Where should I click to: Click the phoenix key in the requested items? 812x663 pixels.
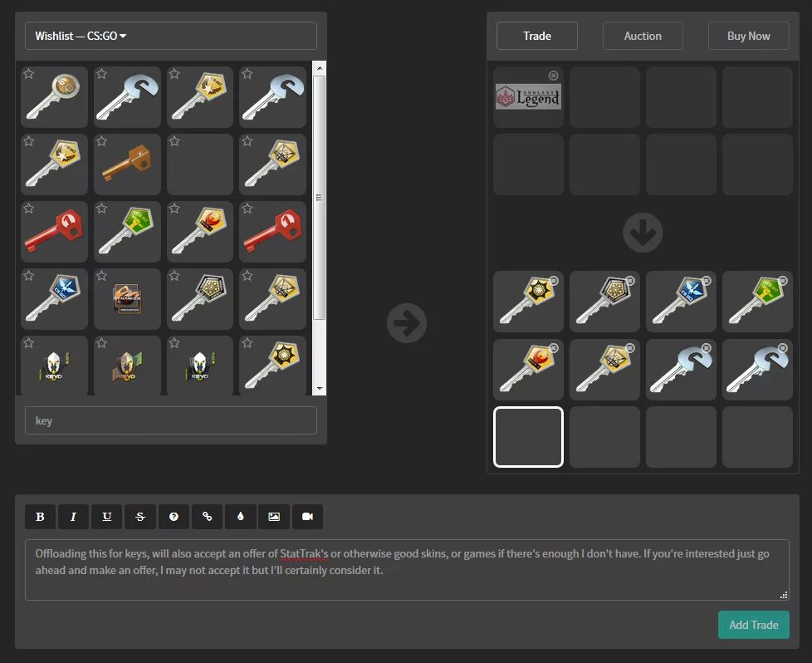click(528, 369)
